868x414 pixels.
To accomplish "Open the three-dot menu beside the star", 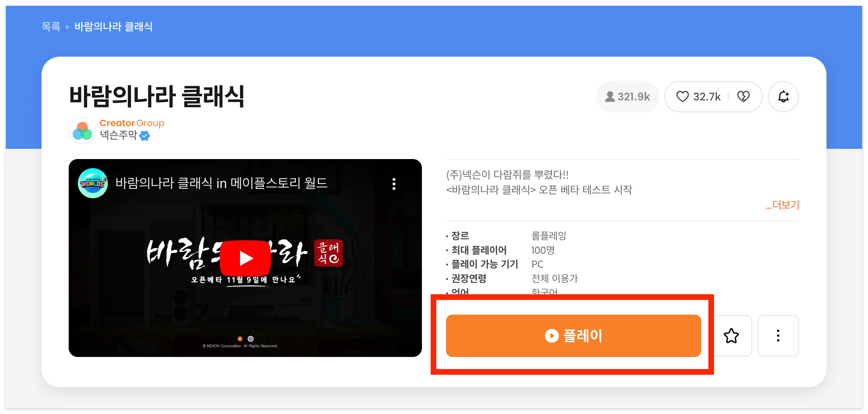I will (778, 336).
